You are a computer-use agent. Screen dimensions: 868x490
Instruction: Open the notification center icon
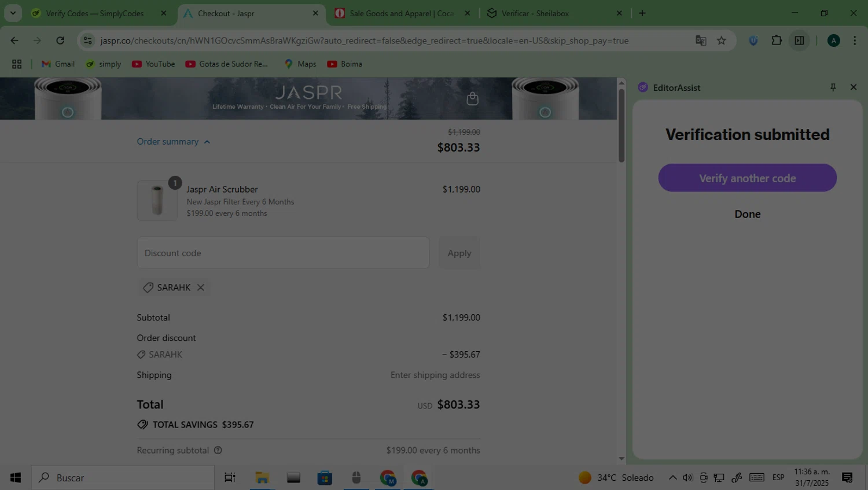(848, 478)
